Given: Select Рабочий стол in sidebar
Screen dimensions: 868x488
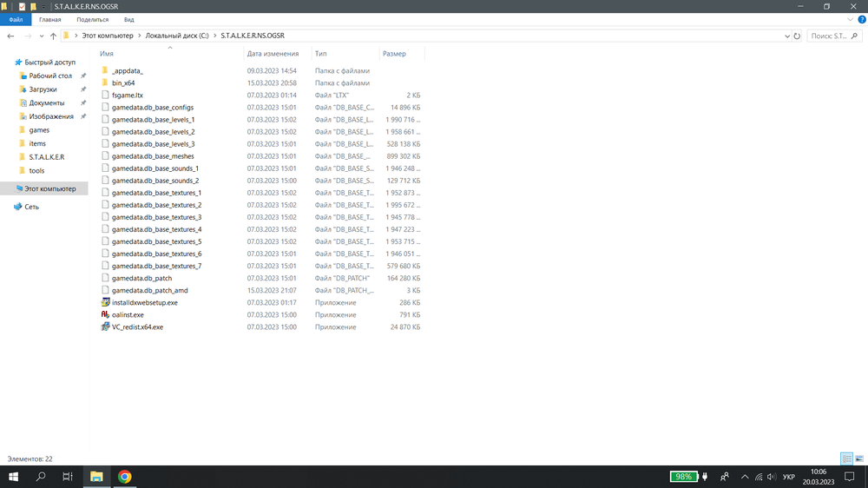Looking at the screenshot, I should click(50, 76).
